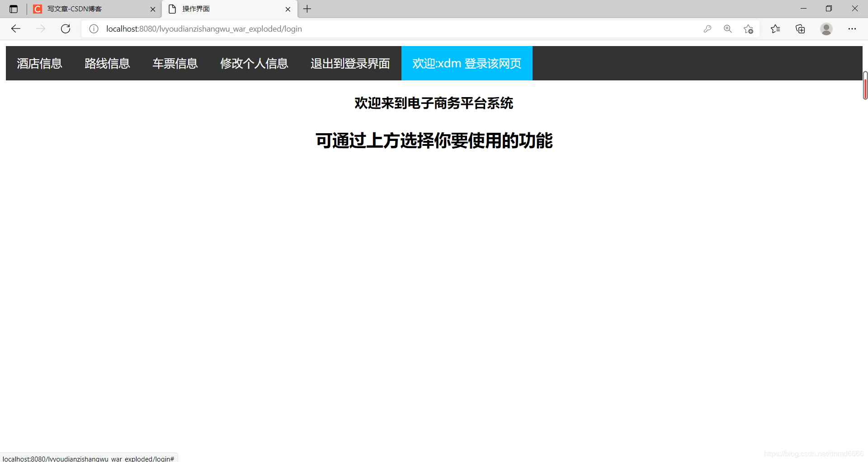
Task: Open a new browser tab
Action: pos(307,9)
